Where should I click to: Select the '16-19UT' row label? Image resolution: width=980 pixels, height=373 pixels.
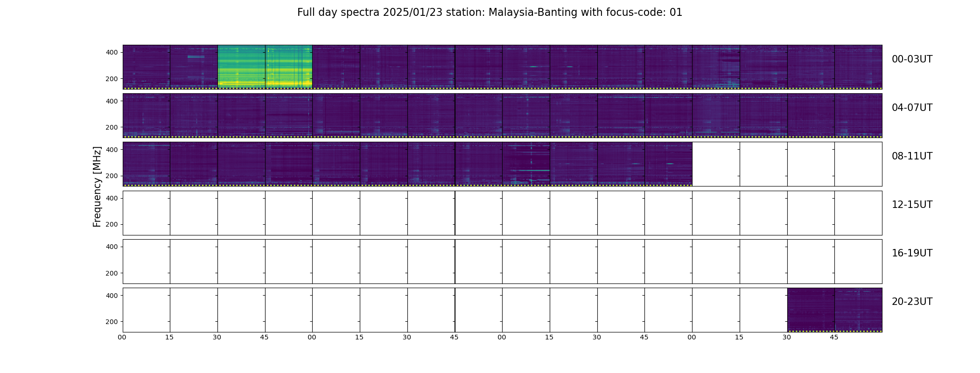(912, 253)
